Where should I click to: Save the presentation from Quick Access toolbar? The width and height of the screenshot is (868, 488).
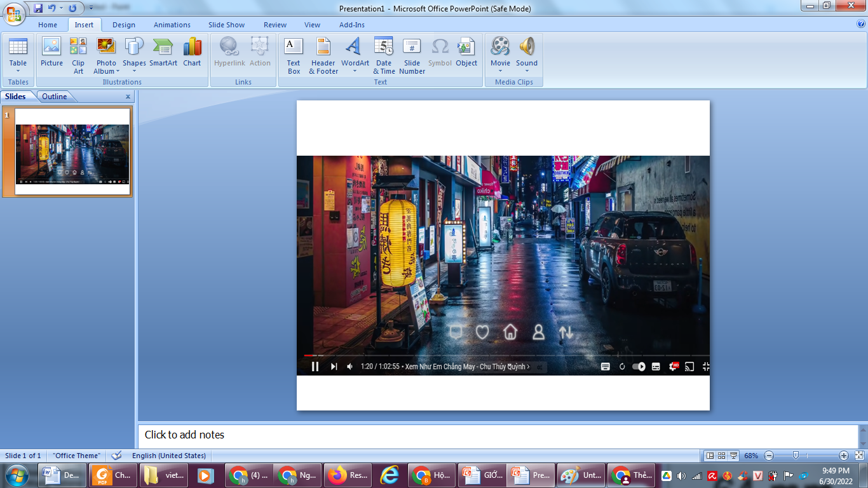(38, 8)
